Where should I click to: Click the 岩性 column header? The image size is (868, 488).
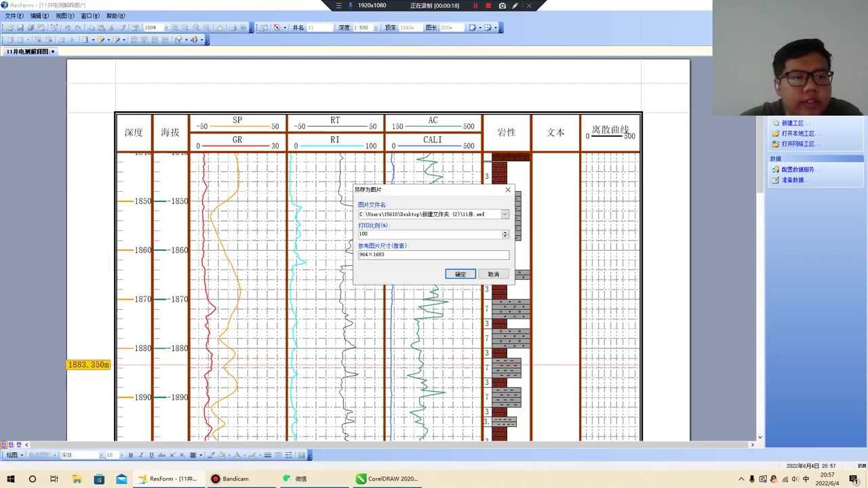pyautogui.click(x=507, y=132)
